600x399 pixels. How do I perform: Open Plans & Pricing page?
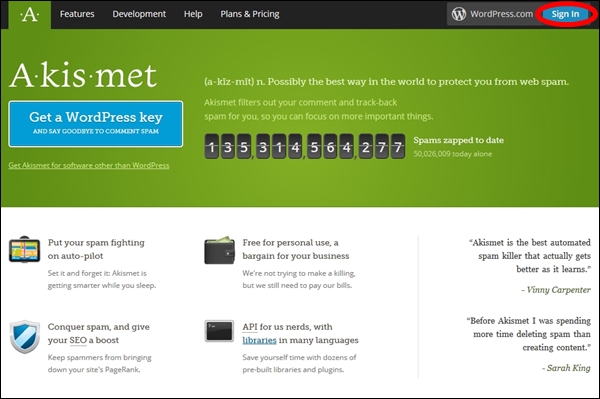[x=250, y=14]
